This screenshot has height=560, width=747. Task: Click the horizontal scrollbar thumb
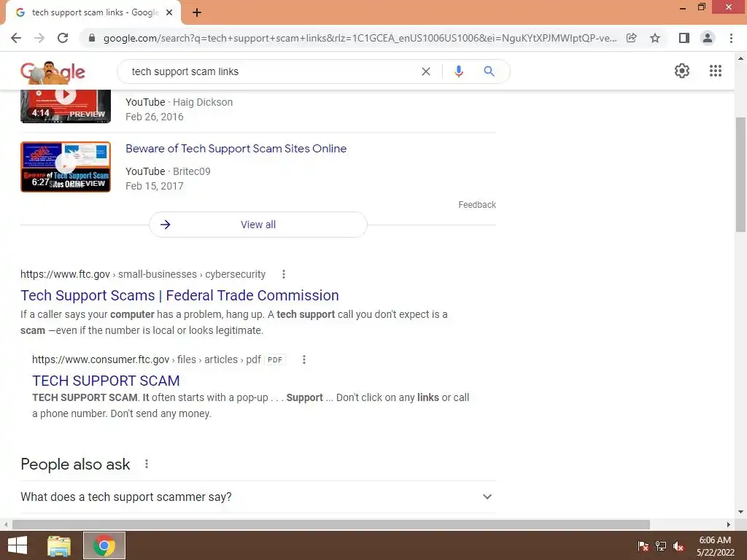[x=331, y=524]
